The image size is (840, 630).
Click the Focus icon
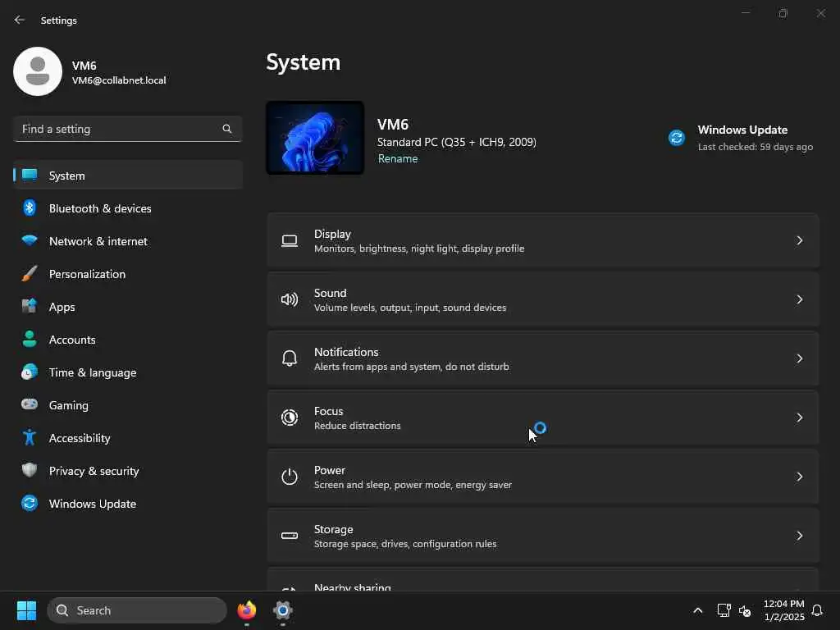290,418
